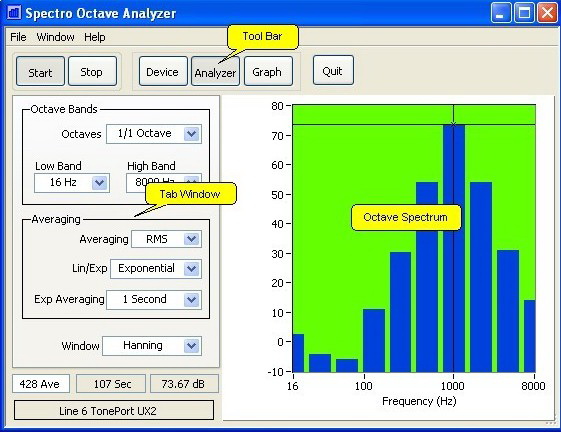Image resolution: width=561 pixels, height=433 pixels.
Task: Click the cursor cross marker on the spectrum
Action: (x=453, y=125)
